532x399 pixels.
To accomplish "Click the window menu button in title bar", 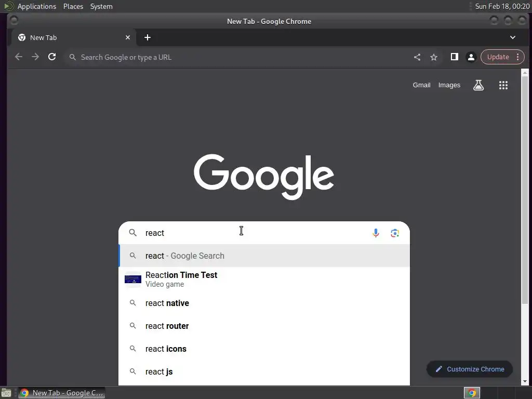I will click(14, 20).
